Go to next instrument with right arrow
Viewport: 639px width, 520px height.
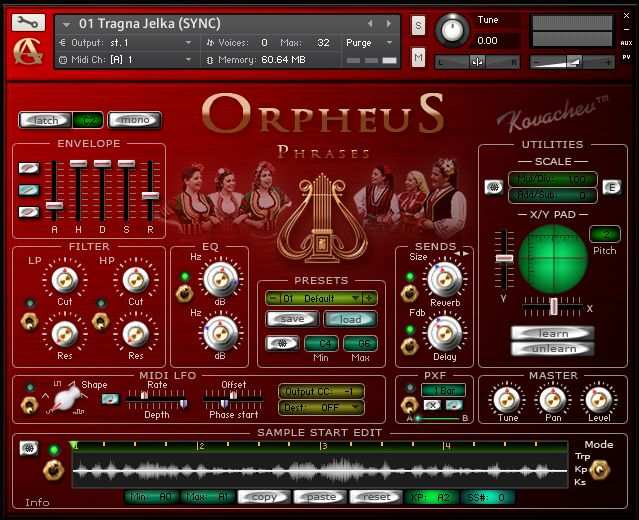tap(388, 24)
